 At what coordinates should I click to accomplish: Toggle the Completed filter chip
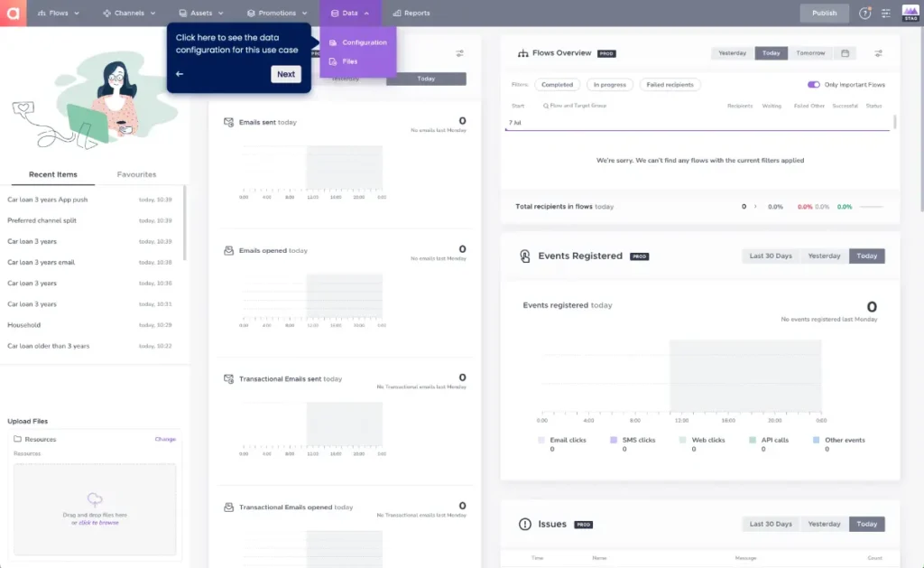(x=557, y=85)
